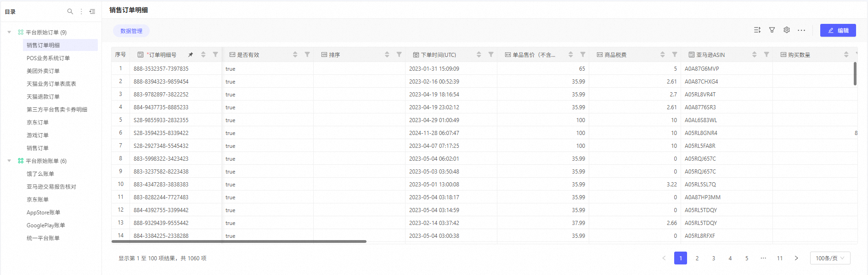This screenshot has height=275, width=868.
Task: Click the horizontal scrollbar under the table
Action: point(239,241)
